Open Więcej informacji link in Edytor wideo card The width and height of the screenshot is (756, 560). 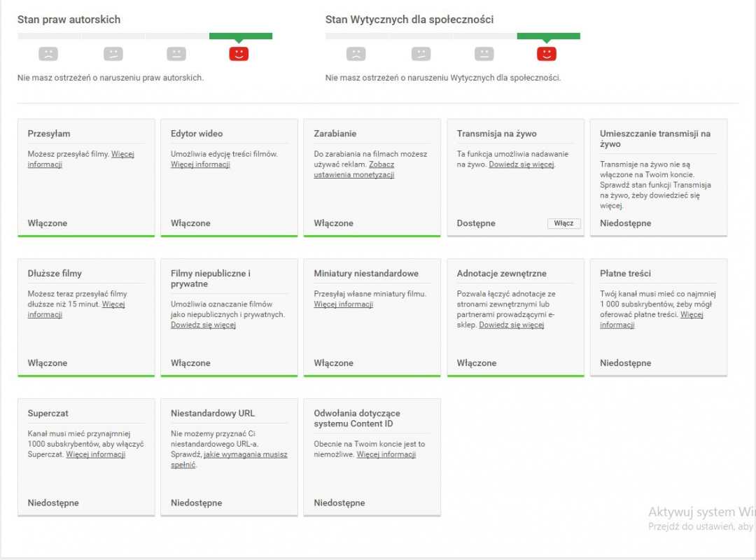pos(200,164)
